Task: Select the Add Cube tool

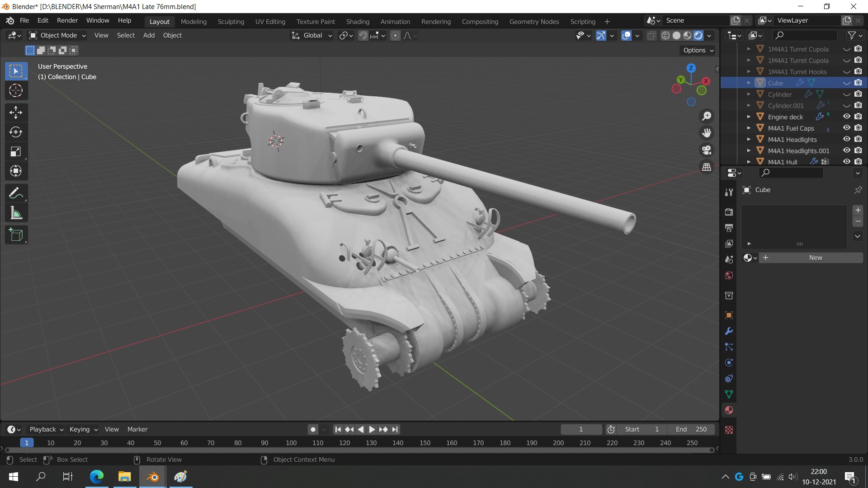Action: (x=16, y=235)
